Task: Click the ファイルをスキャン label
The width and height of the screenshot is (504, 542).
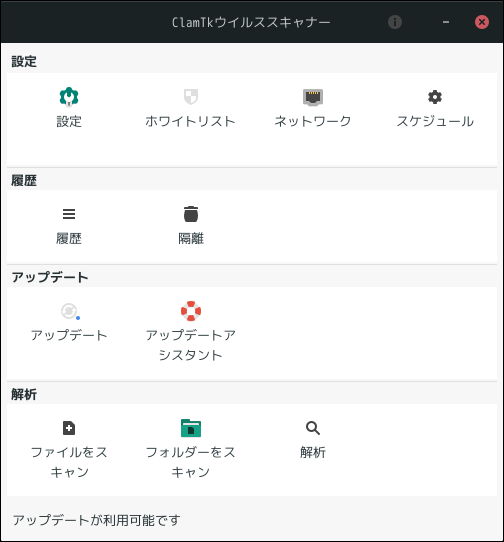Action: click(x=69, y=462)
